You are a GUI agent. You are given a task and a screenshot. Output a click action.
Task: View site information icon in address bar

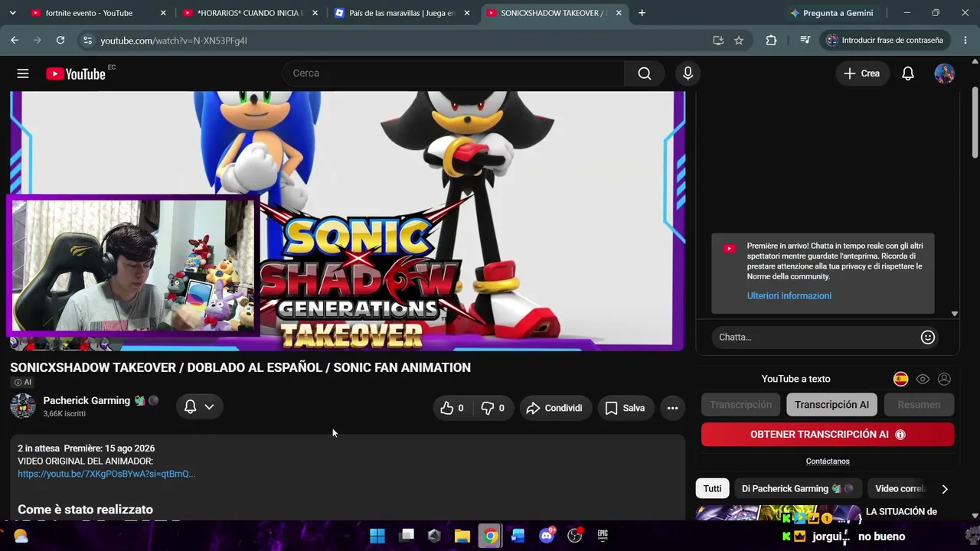tap(87, 40)
